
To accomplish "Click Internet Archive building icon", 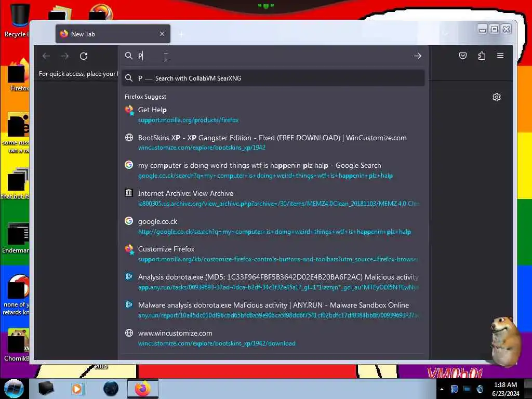I will (x=129, y=193).
